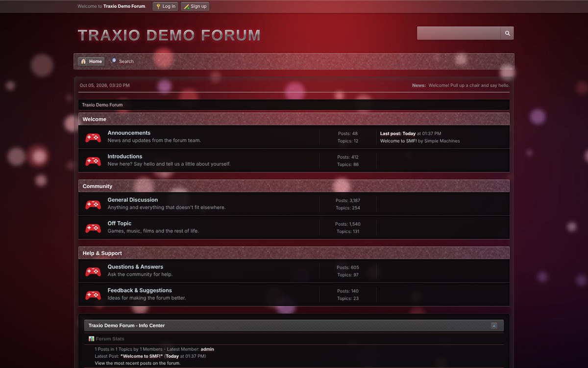Open the Off Topic board
The width and height of the screenshot is (588, 368).
(x=120, y=223)
